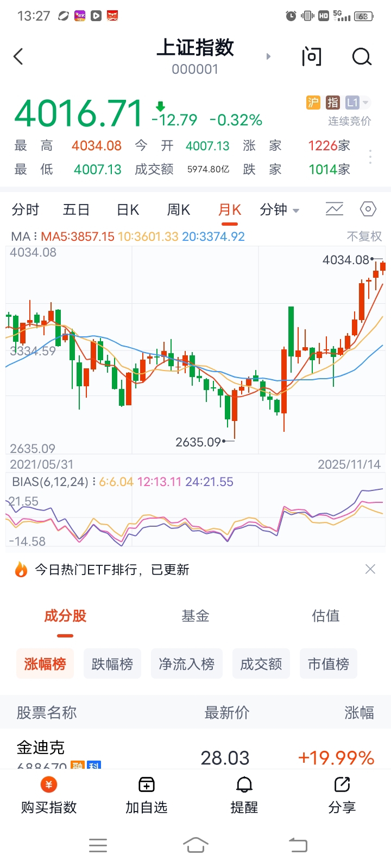The image size is (391, 868).
Task: Open chart settings hexagon icon
Action: 368,209
